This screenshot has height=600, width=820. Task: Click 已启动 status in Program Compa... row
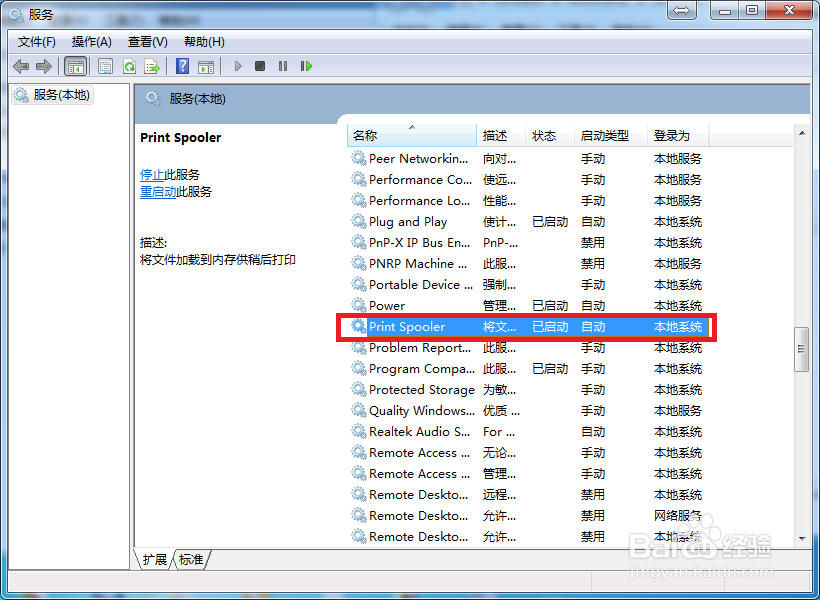tap(550, 368)
